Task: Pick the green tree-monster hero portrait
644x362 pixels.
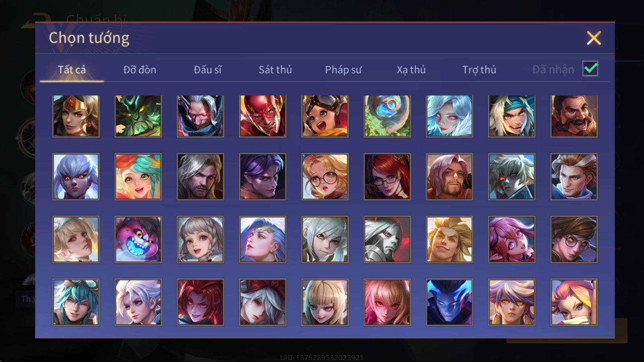Action: [x=138, y=116]
